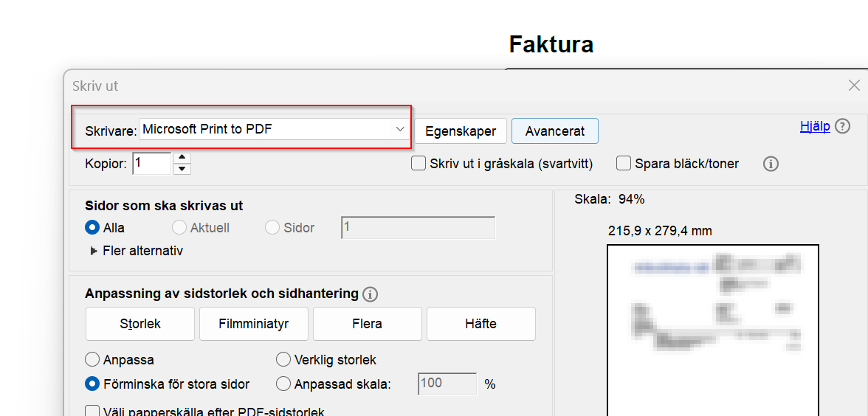Select the Verklig storlek radio button
The width and height of the screenshot is (868, 416).
click(283, 360)
